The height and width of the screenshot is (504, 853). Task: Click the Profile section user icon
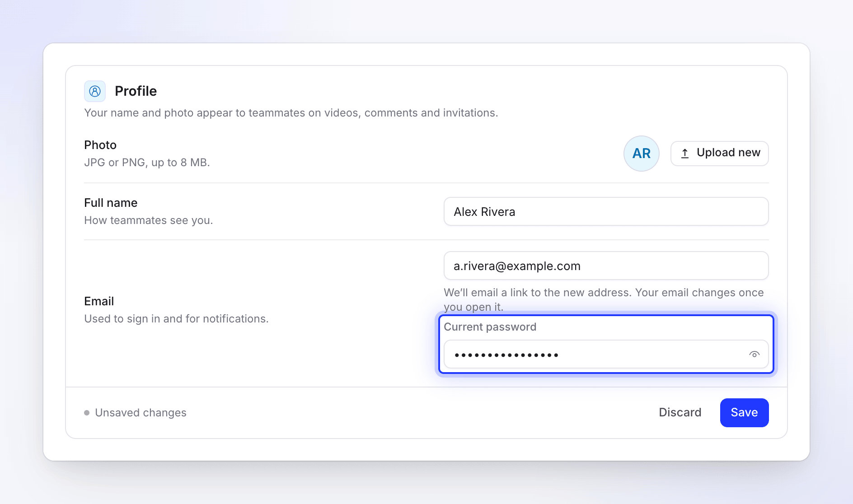(x=95, y=91)
